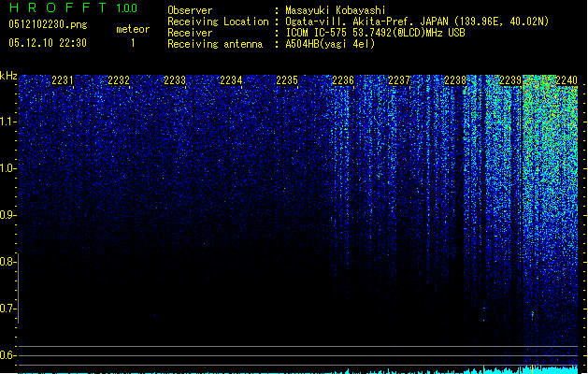The image size is (588, 374).
Task: Click the 2236 time marker
Action: pyautogui.click(x=343, y=80)
